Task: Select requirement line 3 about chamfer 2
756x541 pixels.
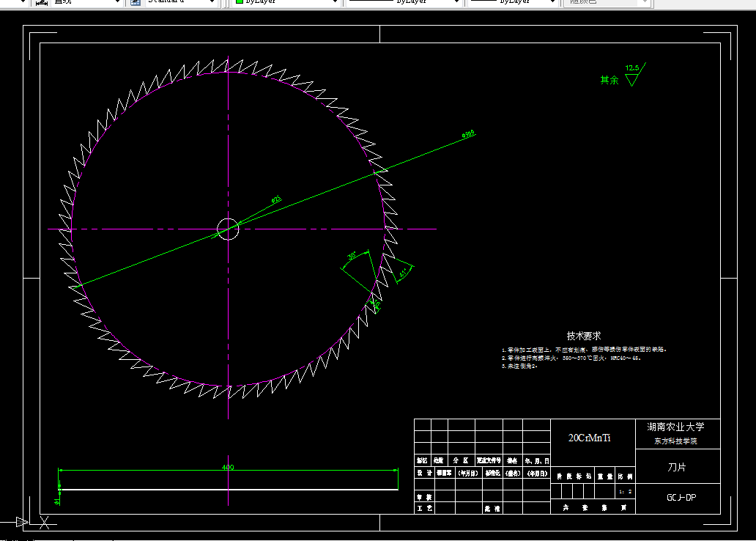Action: [519, 367]
